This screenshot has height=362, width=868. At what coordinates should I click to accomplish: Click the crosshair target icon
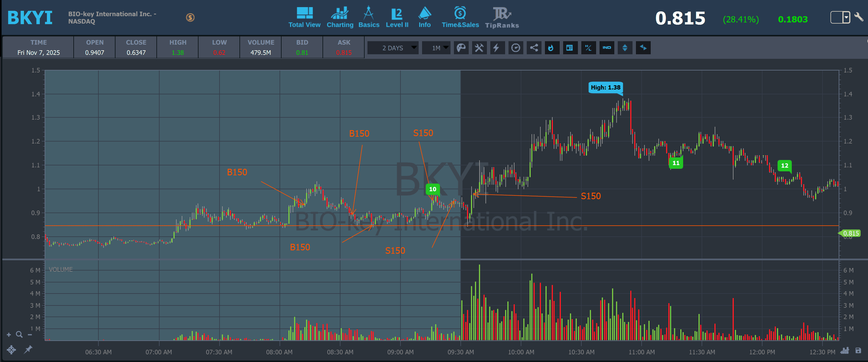coord(11,349)
